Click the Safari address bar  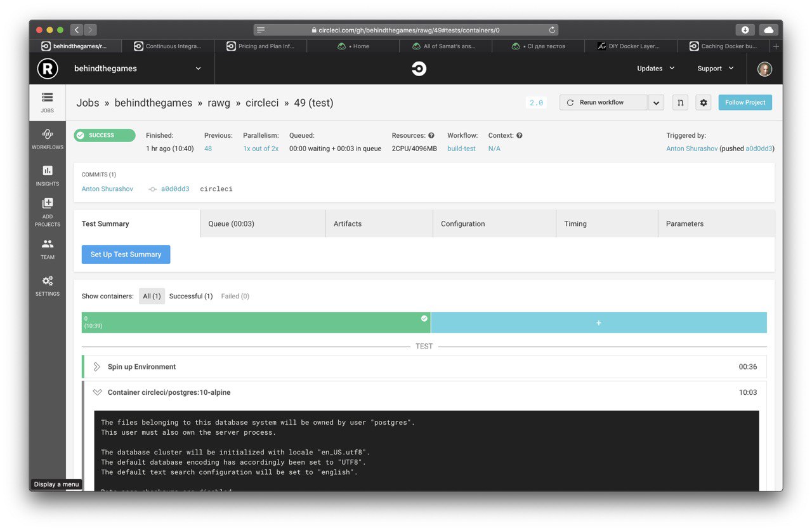[x=406, y=30]
